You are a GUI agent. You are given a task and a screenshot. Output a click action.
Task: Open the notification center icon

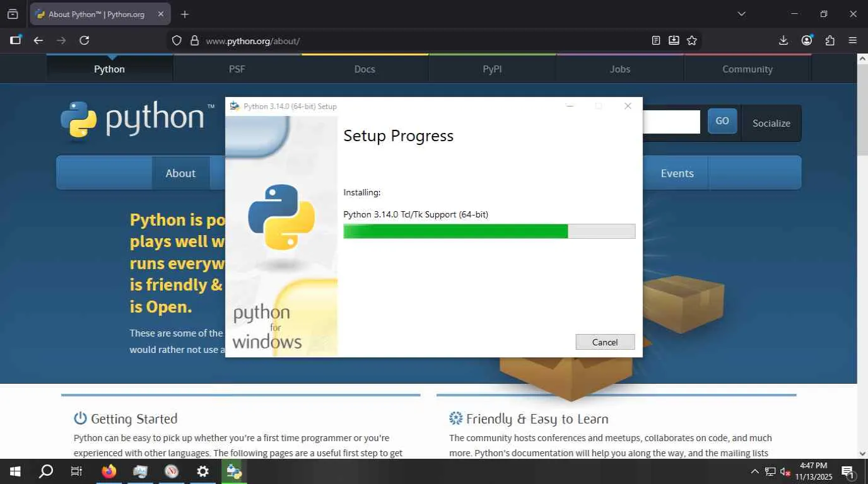pyautogui.click(x=848, y=471)
